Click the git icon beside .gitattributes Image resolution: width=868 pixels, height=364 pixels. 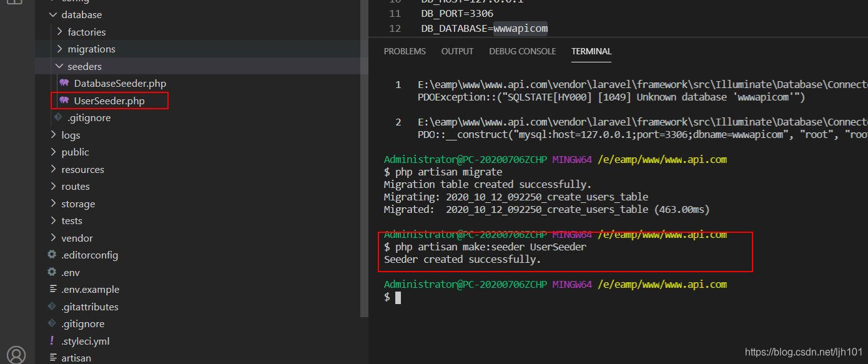52,307
